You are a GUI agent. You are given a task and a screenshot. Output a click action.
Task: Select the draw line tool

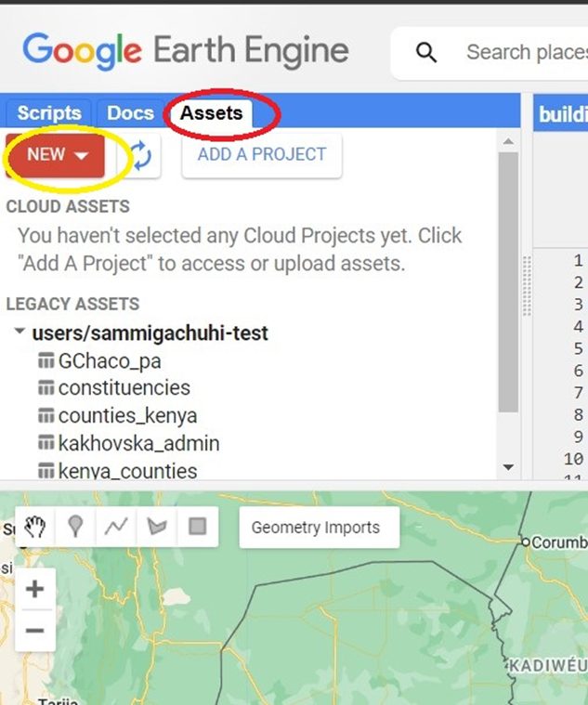point(116,527)
